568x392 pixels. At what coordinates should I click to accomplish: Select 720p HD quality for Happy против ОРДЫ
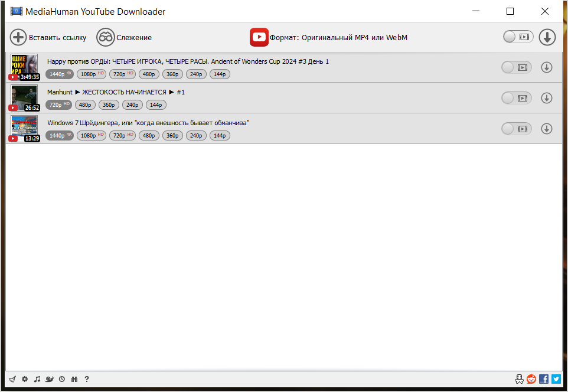pyautogui.click(x=122, y=74)
